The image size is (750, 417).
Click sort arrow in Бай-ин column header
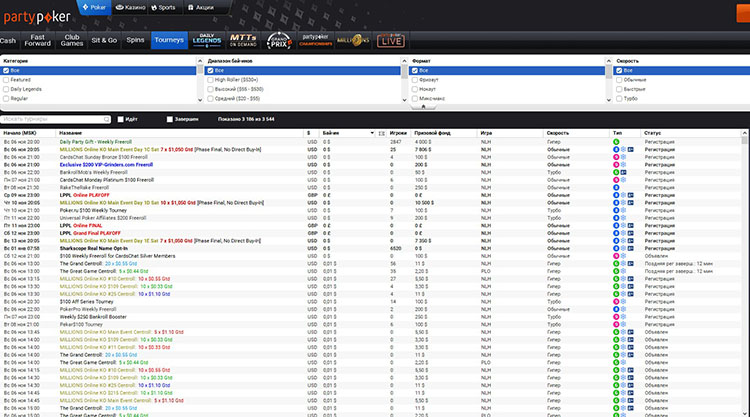tap(372, 133)
